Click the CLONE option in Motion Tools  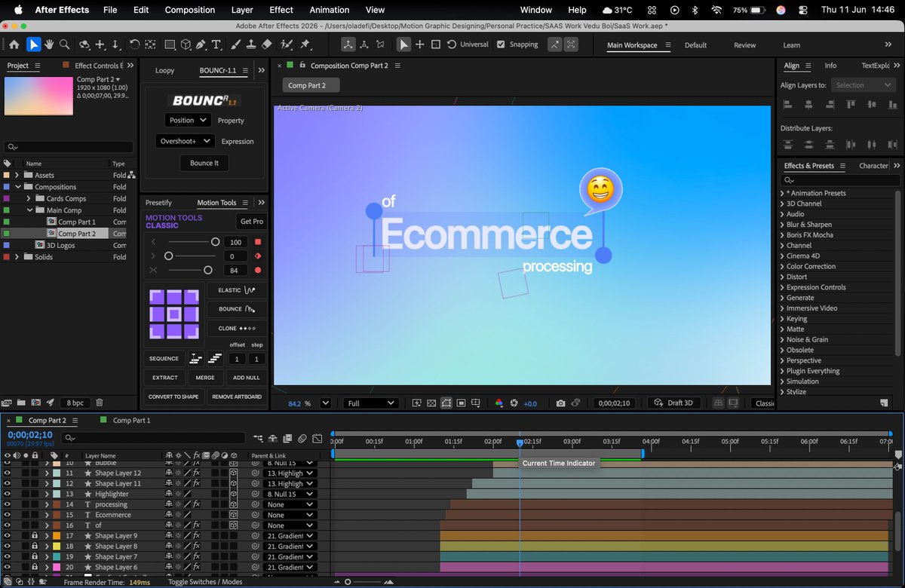click(x=237, y=329)
